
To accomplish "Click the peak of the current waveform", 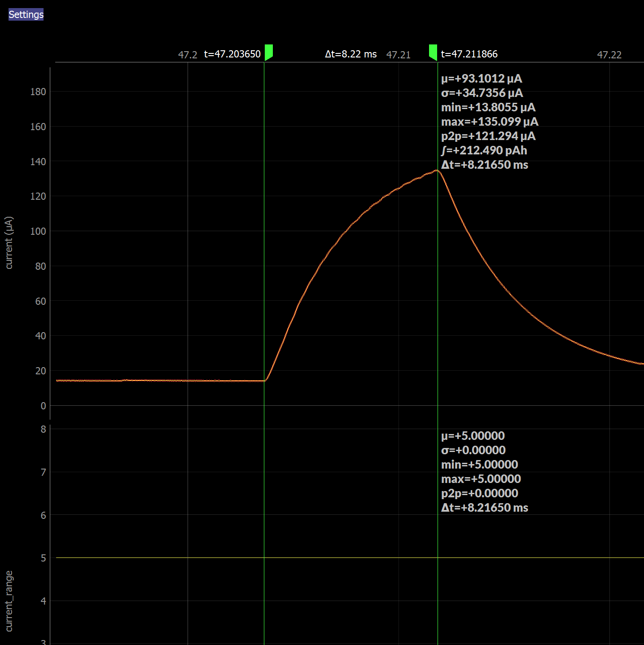I will pyautogui.click(x=436, y=170).
